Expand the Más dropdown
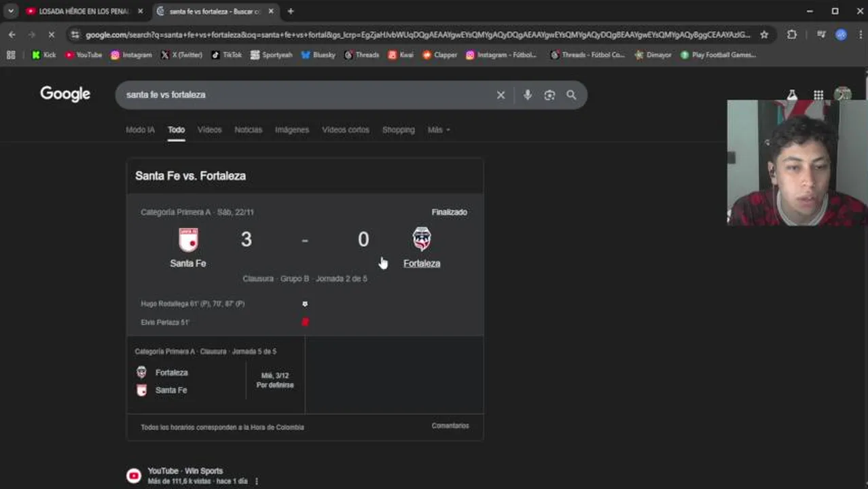 click(439, 130)
